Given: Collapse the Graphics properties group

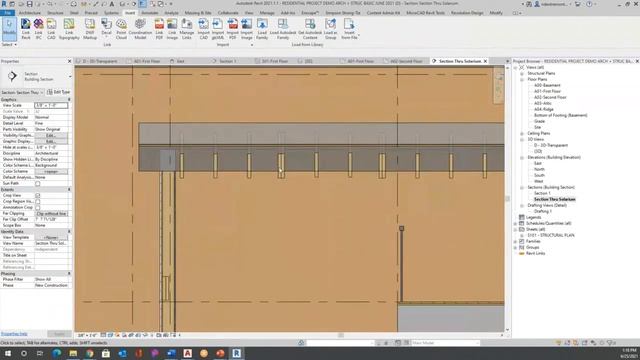Looking at the screenshot, I should click(x=69, y=100).
